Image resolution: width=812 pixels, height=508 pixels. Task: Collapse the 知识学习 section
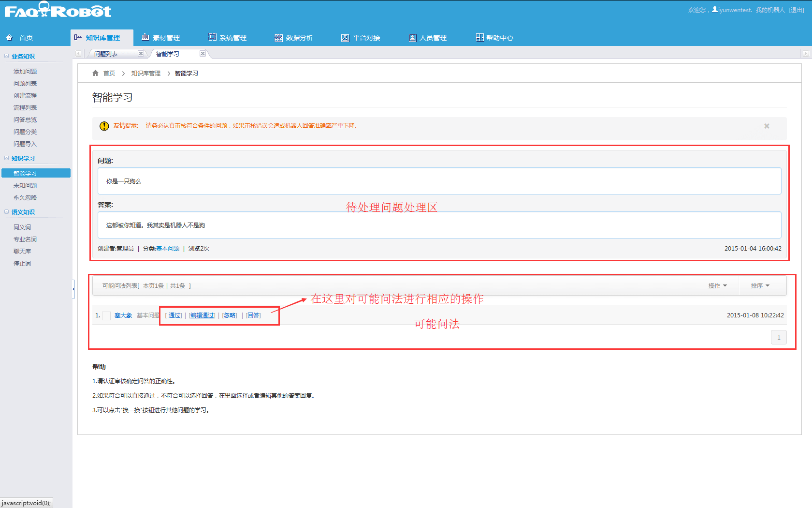[x=7, y=158]
